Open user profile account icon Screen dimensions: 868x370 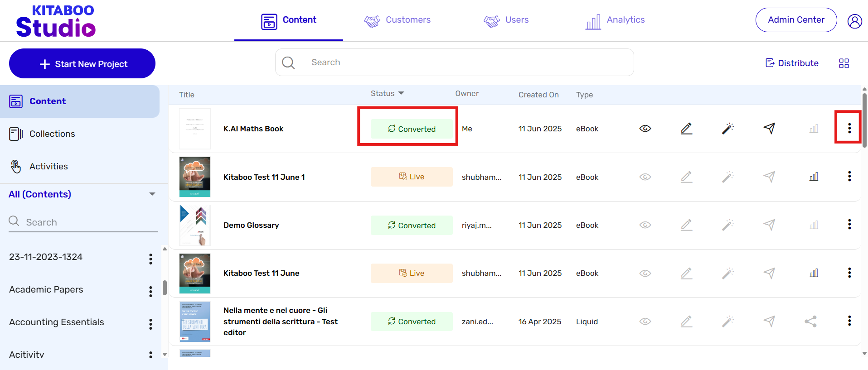coord(855,21)
